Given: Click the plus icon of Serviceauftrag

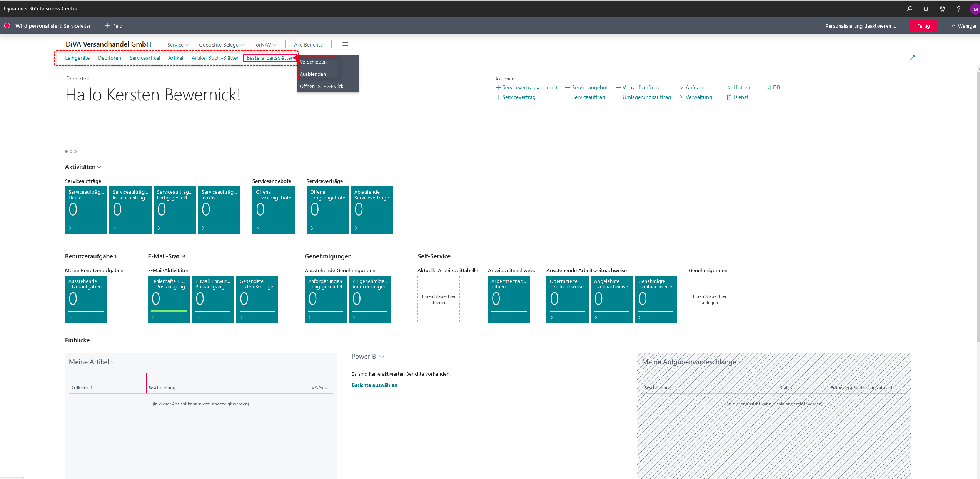Looking at the screenshot, I should click(568, 97).
